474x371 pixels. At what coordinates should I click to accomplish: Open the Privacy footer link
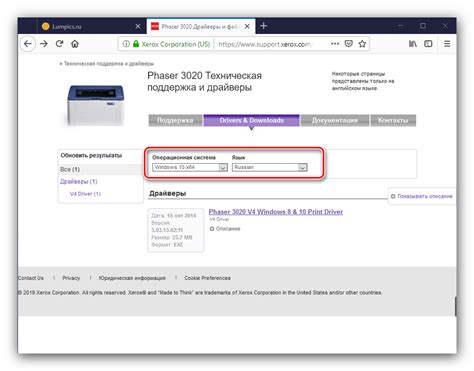pos(71,278)
